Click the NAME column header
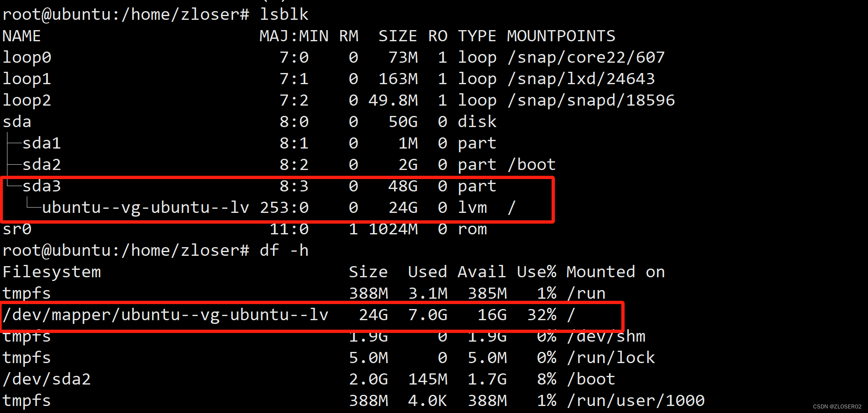The width and height of the screenshot is (868, 413). click(x=21, y=36)
